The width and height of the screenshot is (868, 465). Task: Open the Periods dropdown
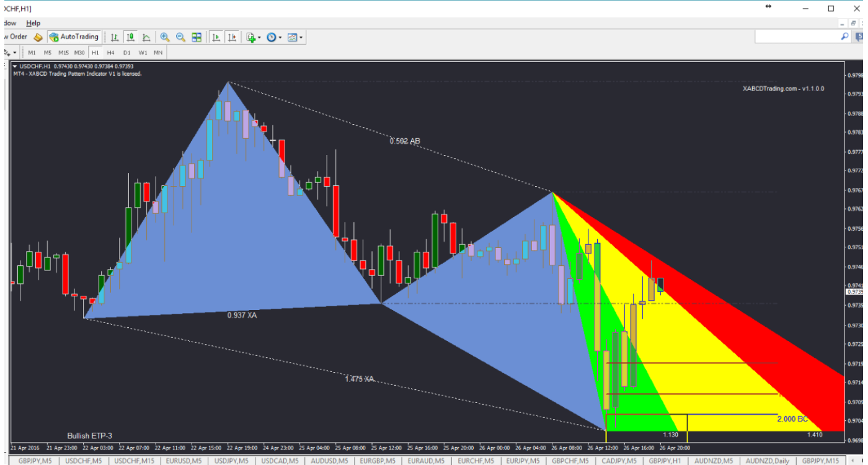point(272,37)
